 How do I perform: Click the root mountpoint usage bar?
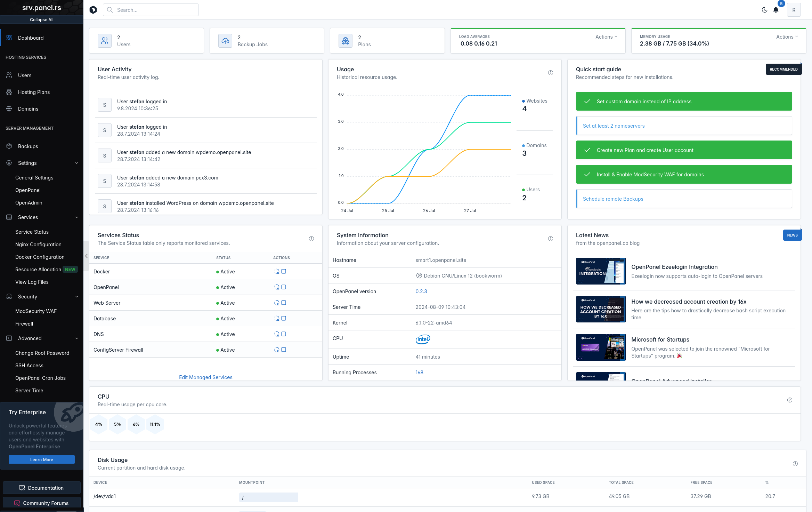pos(268,497)
